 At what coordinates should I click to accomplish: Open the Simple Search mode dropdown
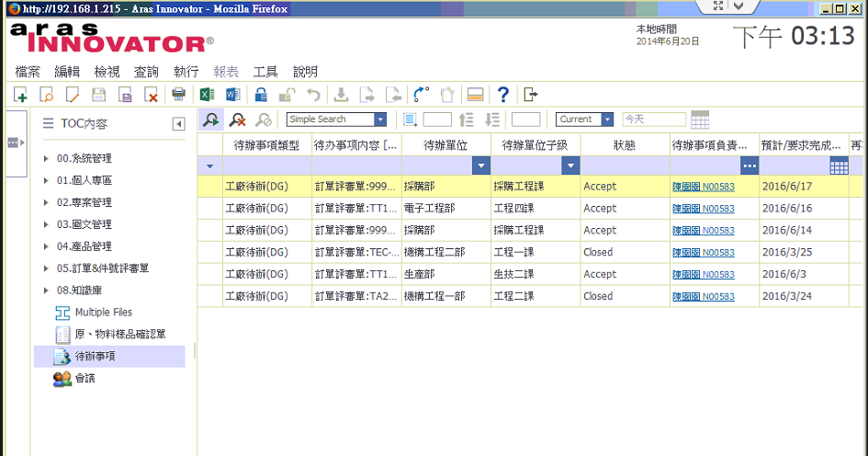click(379, 120)
